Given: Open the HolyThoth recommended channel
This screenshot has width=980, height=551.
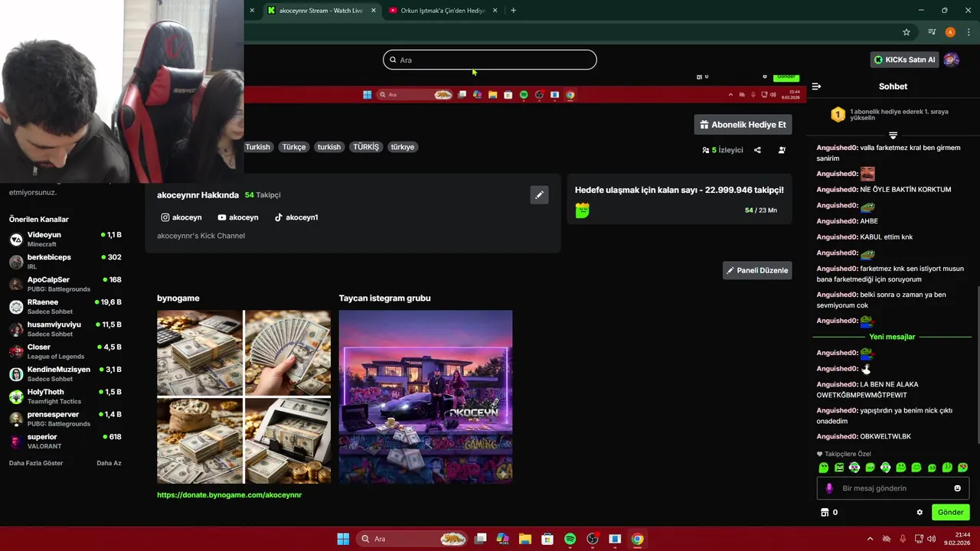Looking at the screenshot, I should pos(65,396).
